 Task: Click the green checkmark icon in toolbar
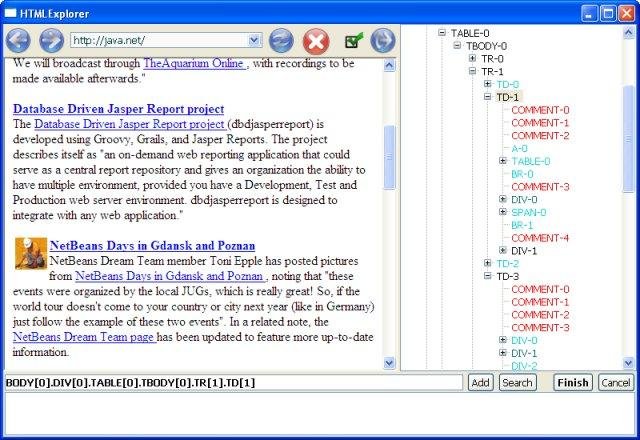coord(353,40)
